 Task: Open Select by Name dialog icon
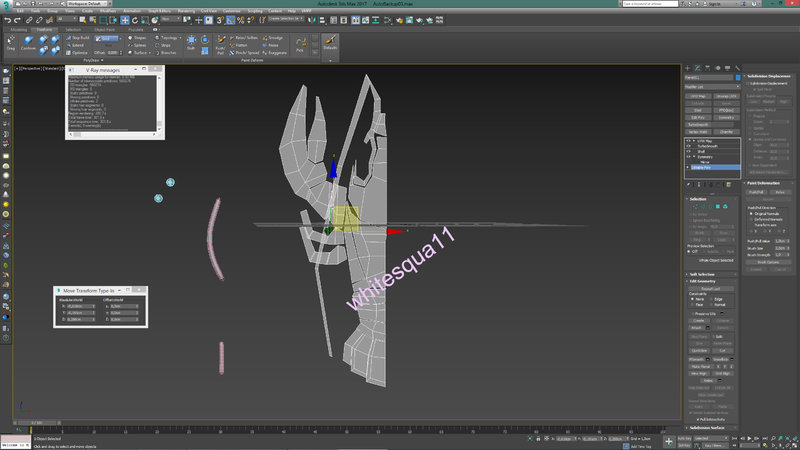tap(93, 20)
